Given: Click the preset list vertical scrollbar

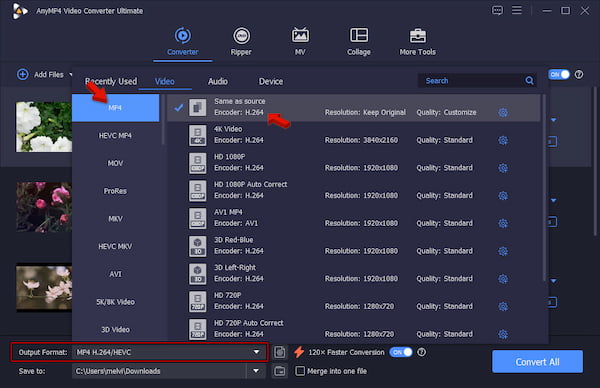Looking at the screenshot, I should point(544,187).
